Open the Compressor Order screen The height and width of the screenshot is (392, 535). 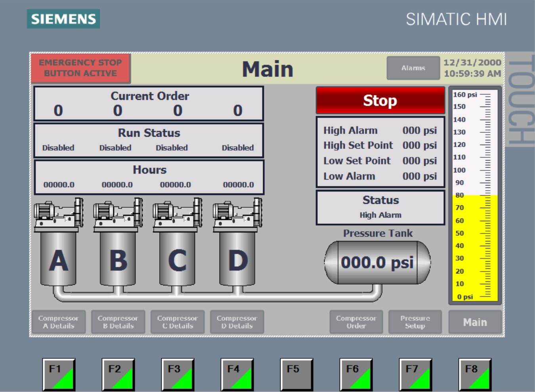pyautogui.click(x=356, y=322)
